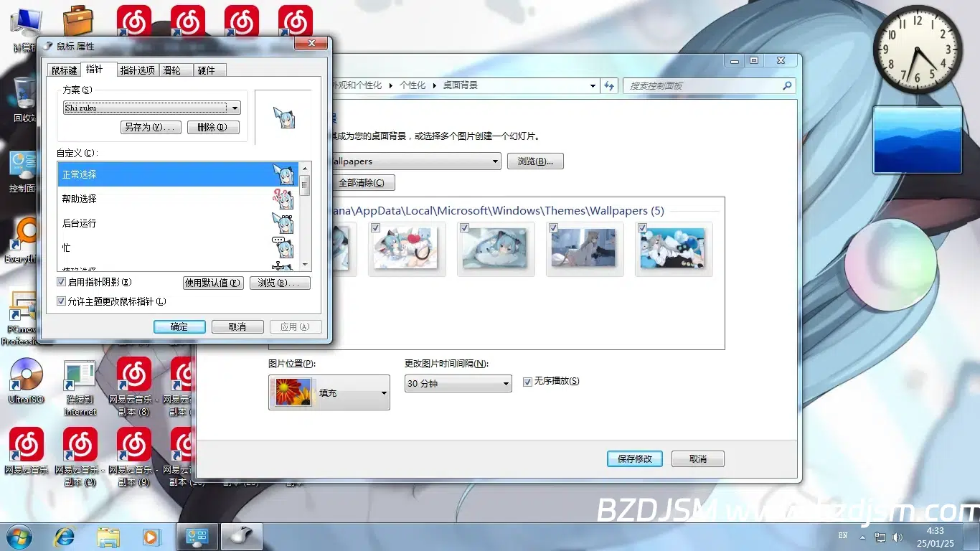
Task: Open the original 网易云音乐 shortcut without 副本
Action: [27, 452]
